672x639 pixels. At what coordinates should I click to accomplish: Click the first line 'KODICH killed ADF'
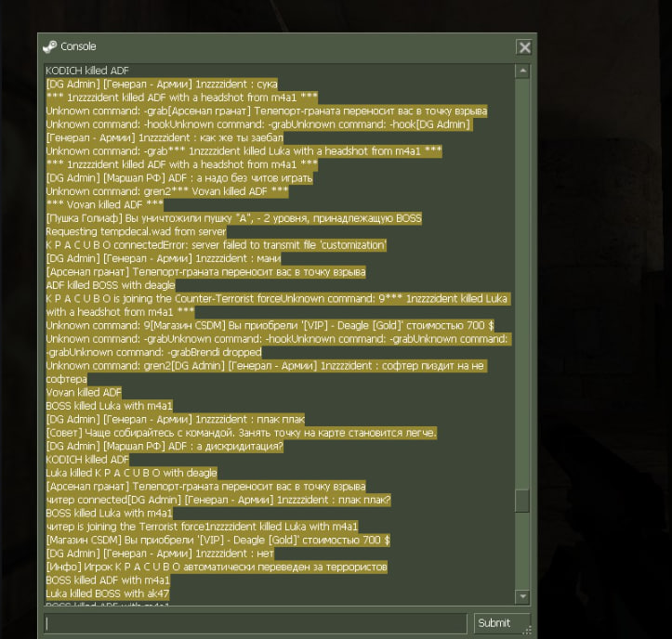coord(87,71)
